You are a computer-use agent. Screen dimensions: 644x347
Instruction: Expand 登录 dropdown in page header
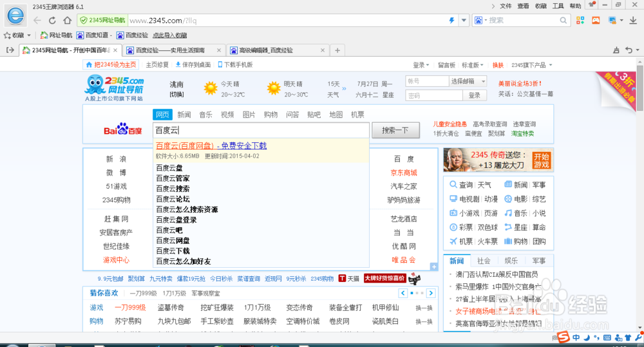(421, 65)
